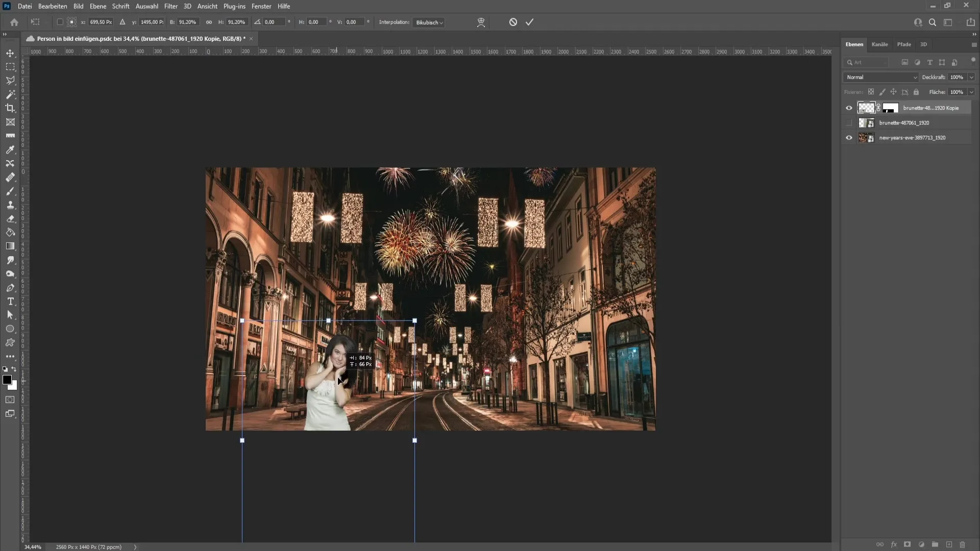The image size is (980, 551).
Task: Select the Type tool
Action: (x=10, y=302)
